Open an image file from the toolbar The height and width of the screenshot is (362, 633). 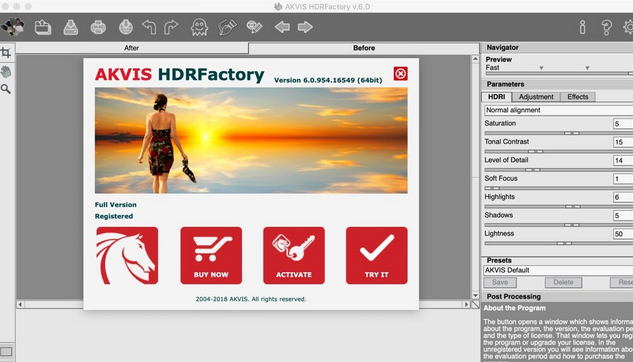43,27
